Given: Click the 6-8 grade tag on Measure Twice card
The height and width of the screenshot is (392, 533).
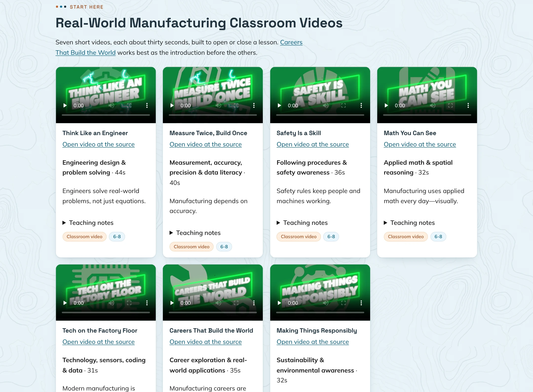Looking at the screenshot, I should [x=224, y=247].
